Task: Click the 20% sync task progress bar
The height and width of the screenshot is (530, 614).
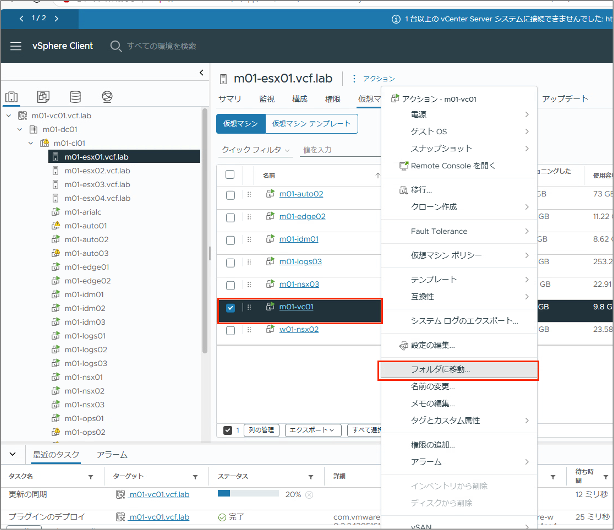Action: coord(248,494)
